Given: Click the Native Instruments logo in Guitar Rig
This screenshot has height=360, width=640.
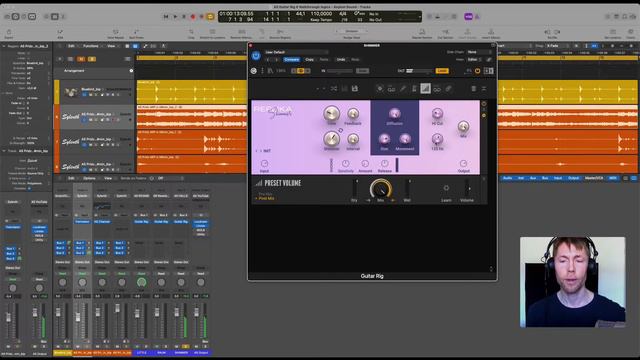Looking at the screenshot, I should pyautogui.click(x=253, y=71).
